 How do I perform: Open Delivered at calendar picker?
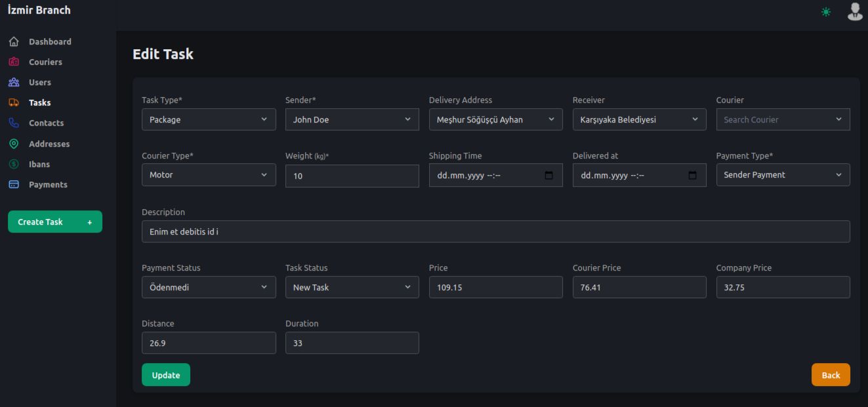692,176
